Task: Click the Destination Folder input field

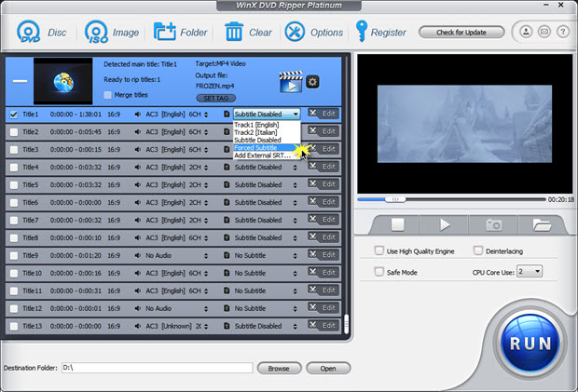Action: click(157, 368)
